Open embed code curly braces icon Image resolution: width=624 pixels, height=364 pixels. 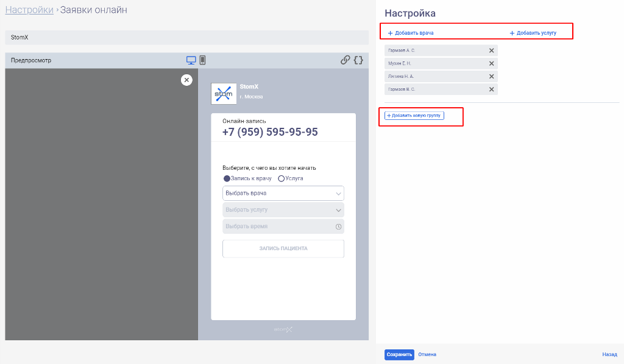point(358,60)
